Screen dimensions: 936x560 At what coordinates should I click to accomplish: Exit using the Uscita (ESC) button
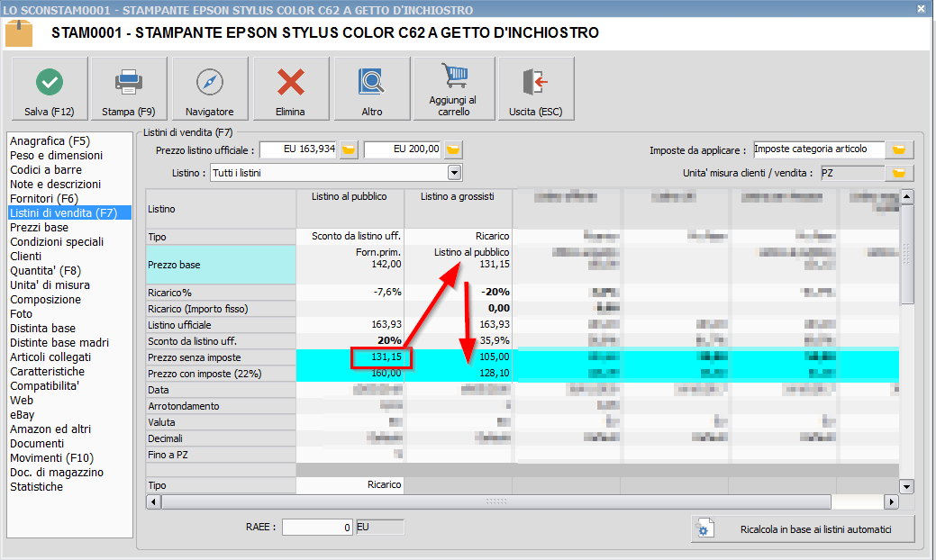[536, 89]
